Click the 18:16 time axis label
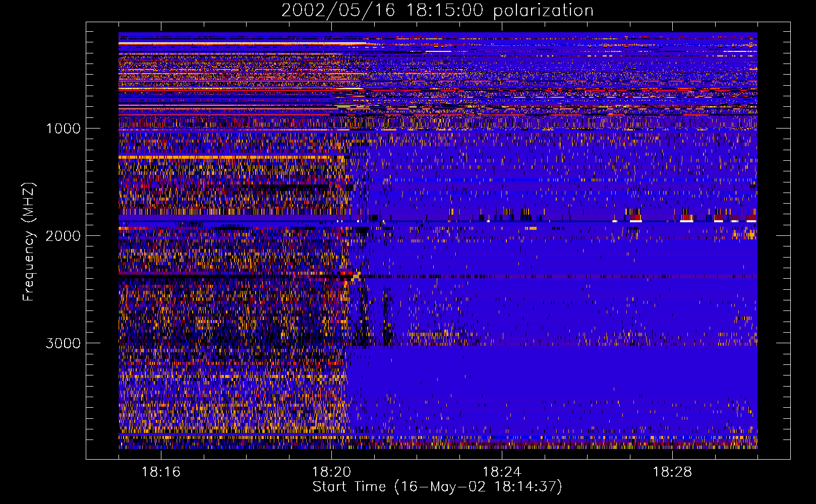 (x=161, y=472)
